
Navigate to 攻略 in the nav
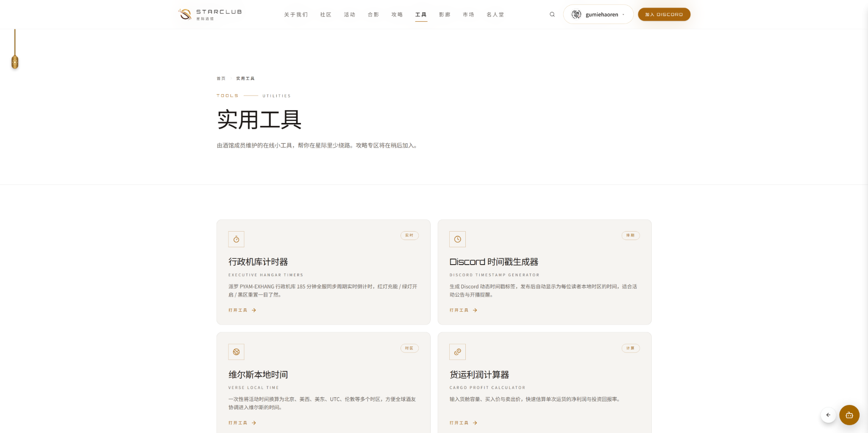tap(397, 14)
